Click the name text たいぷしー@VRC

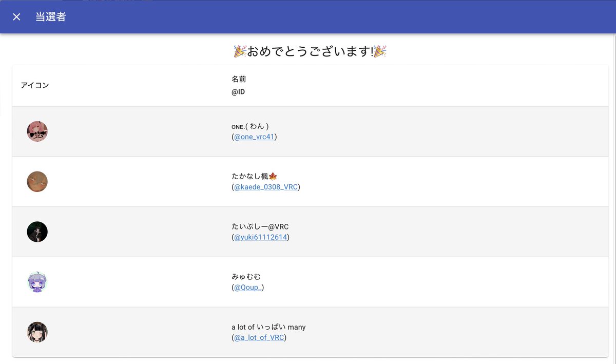click(261, 226)
